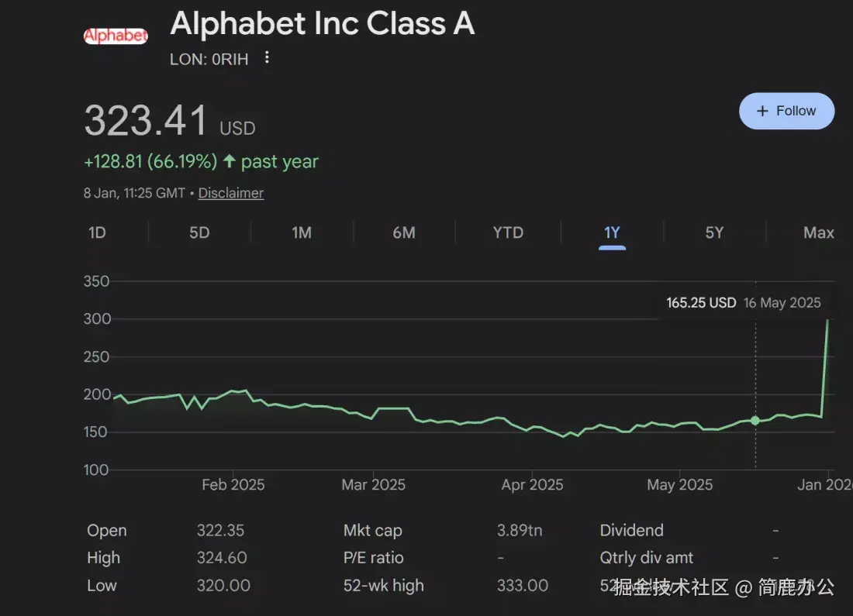Image resolution: width=853 pixels, height=616 pixels.
Task: Follow Alphabet Inc Class A stock
Action: (x=786, y=111)
